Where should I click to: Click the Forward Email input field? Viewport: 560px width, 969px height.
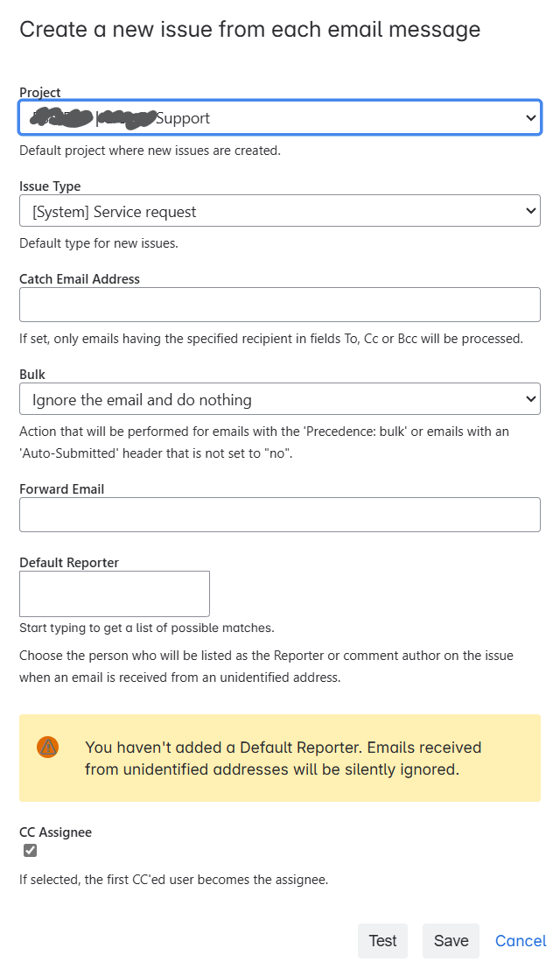(280, 514)
